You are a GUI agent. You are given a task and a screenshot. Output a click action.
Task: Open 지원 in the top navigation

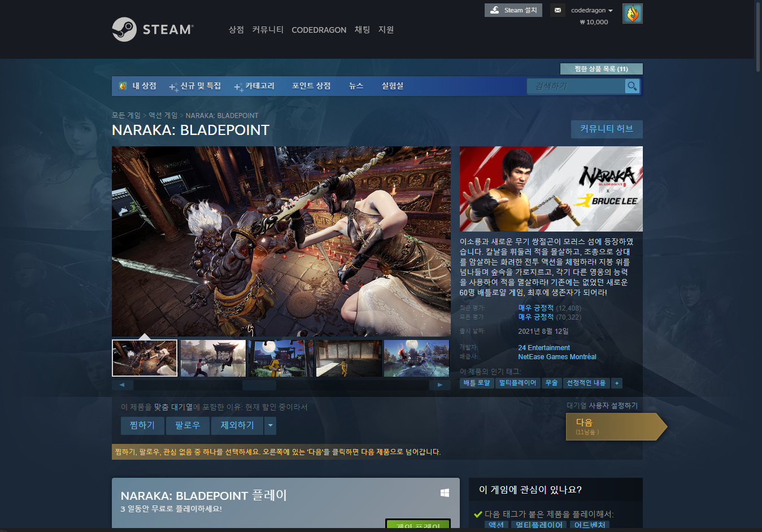(x=386, y=29)
